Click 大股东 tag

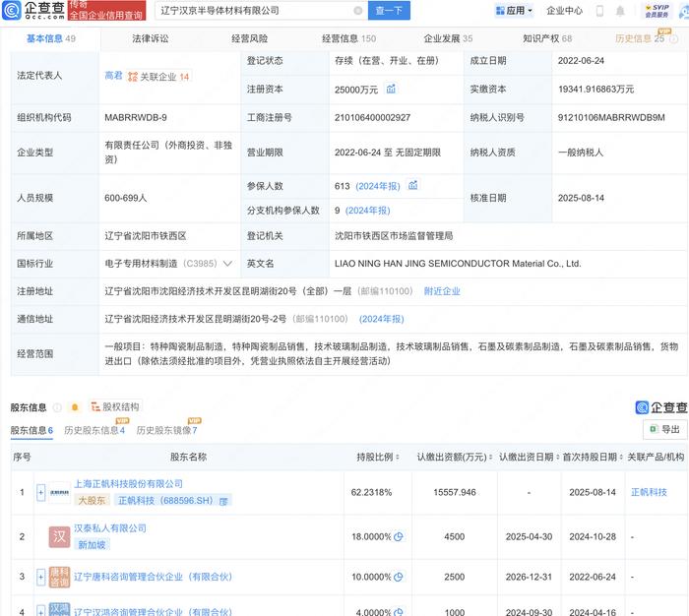click(x=92, y=501)
